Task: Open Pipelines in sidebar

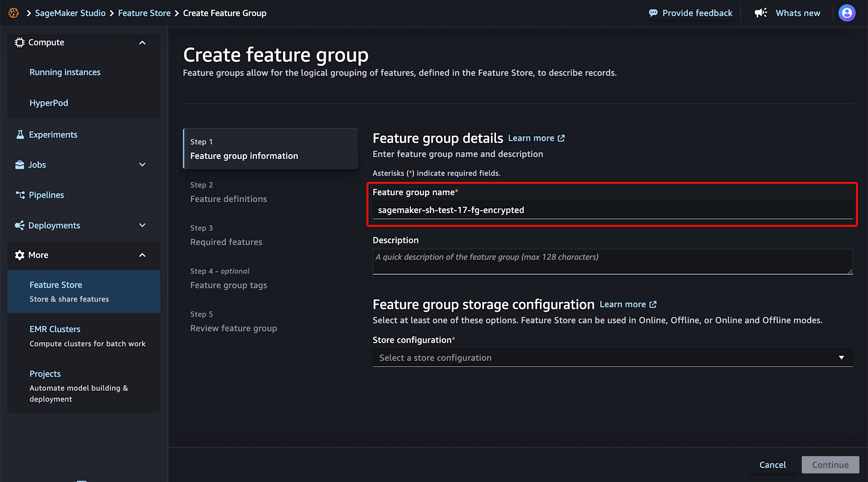Action: [x=46, y=195]
